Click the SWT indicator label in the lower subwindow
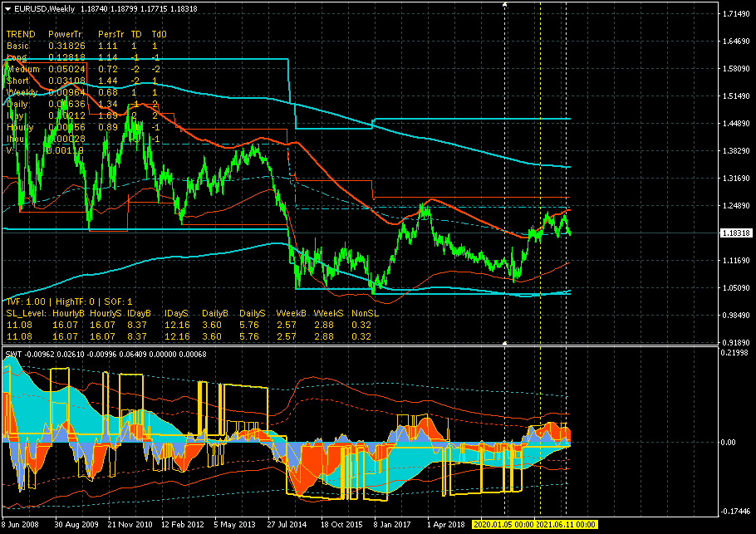The image size is (756, 534). click(13, 355)
